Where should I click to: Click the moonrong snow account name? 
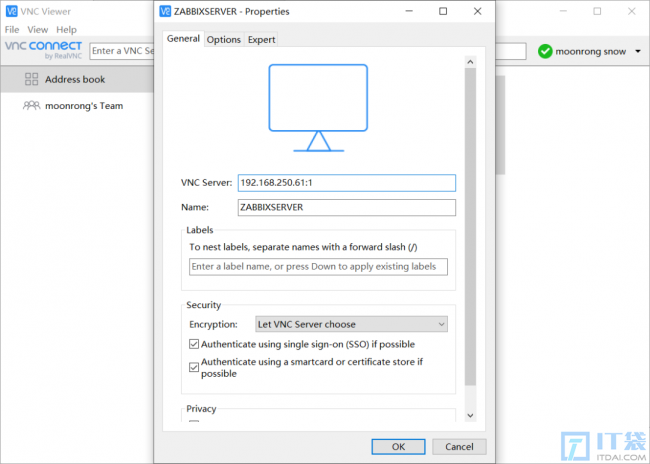pos(590,51)
